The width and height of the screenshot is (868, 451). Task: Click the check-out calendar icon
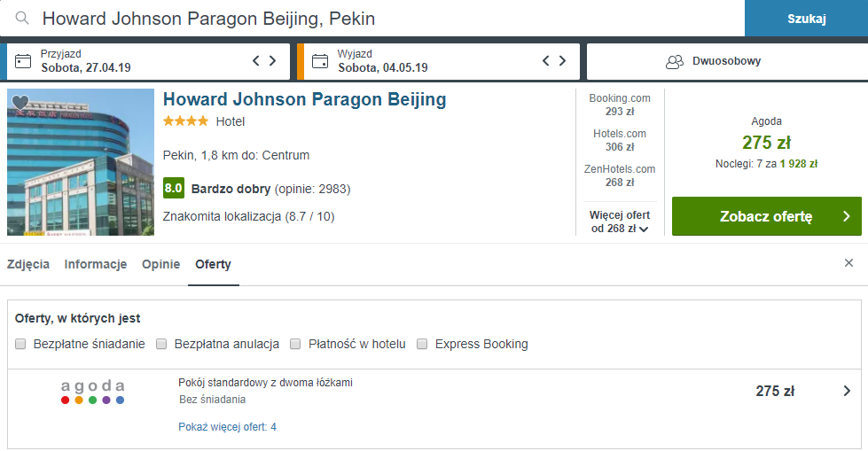click(320, 61)
